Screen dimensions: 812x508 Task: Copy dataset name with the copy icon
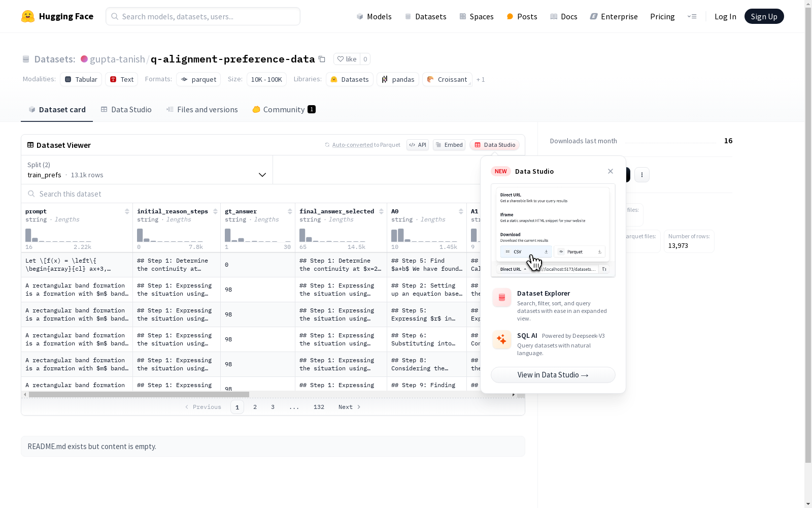[322, 59]
